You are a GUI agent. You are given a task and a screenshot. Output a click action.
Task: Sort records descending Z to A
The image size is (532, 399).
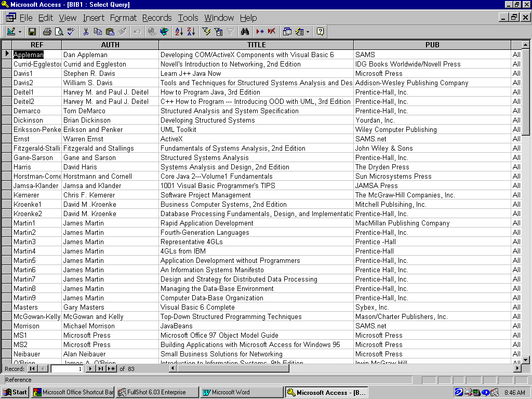[x=191, y=32]
